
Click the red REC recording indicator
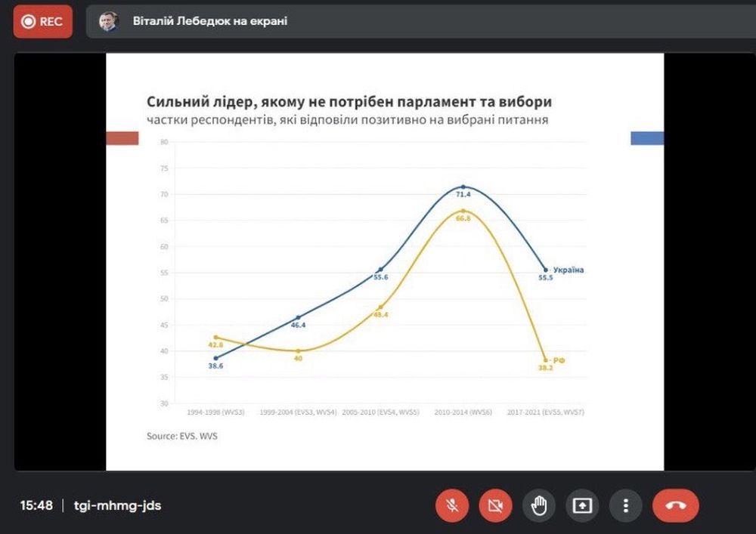pyautogui.click(x=43, y=22)
